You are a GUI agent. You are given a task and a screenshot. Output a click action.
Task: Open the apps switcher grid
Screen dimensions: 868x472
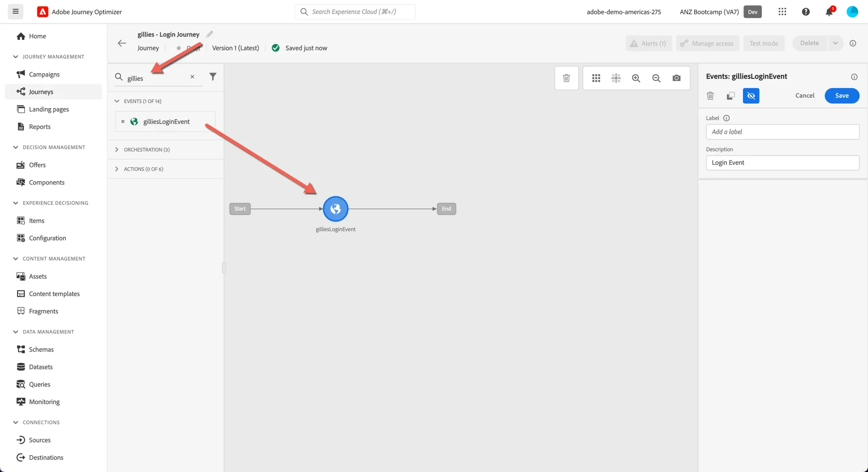point(782,12)
